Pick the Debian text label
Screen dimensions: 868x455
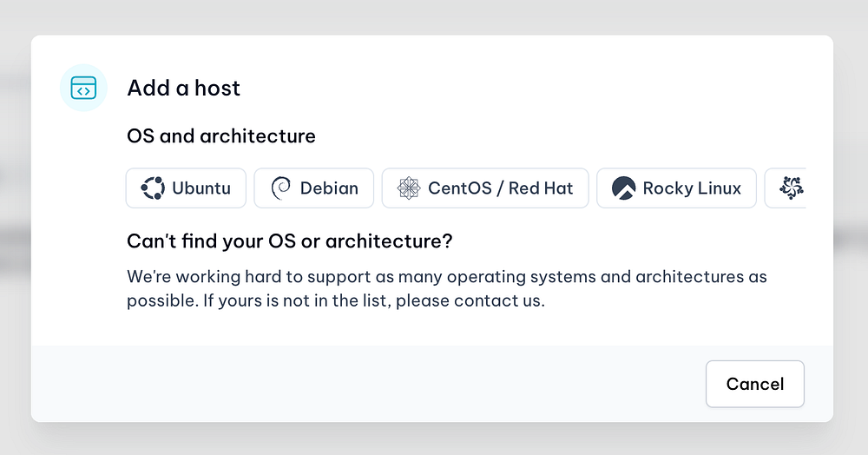(x=329, y=188)
